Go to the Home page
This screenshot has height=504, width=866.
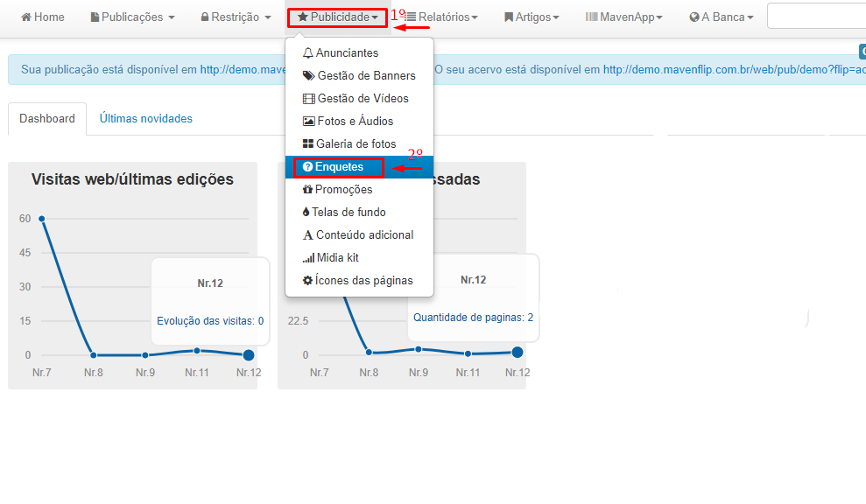43,17
